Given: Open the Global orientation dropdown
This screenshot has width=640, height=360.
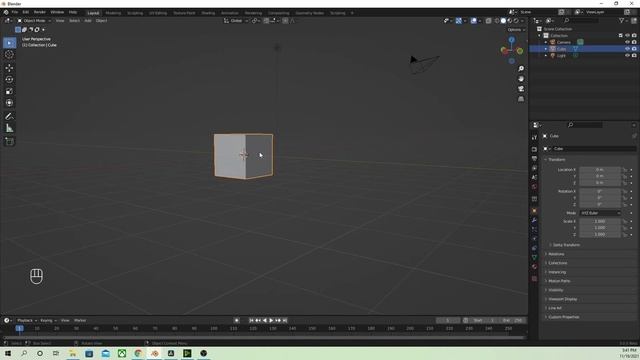Looking at the screenshot, I should 236,21.
